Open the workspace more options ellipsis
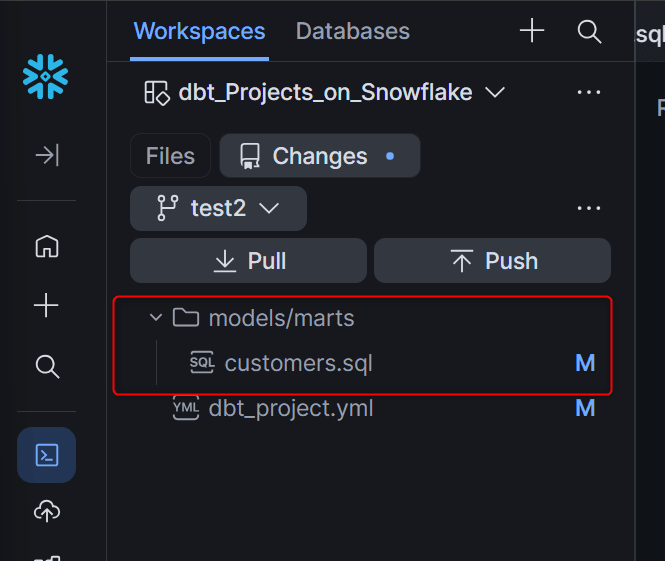Viewport: 665px width, 561px height. click(x=589, y=92)
